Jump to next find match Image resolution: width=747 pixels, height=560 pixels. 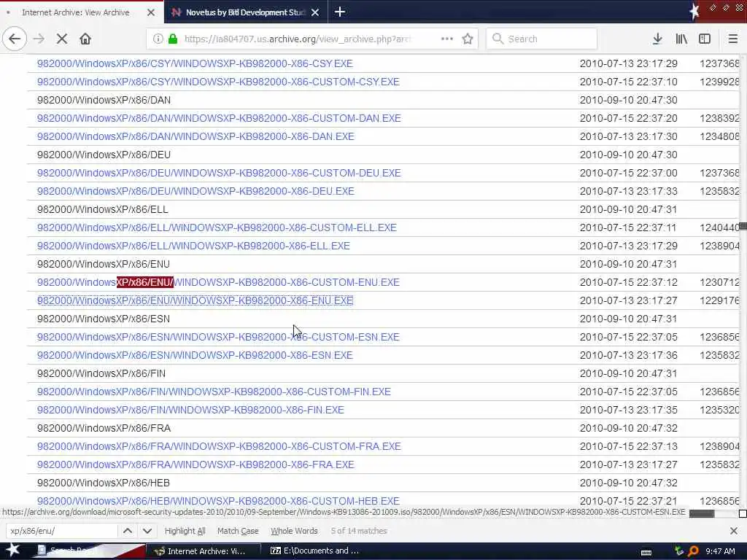coord(147,531)
